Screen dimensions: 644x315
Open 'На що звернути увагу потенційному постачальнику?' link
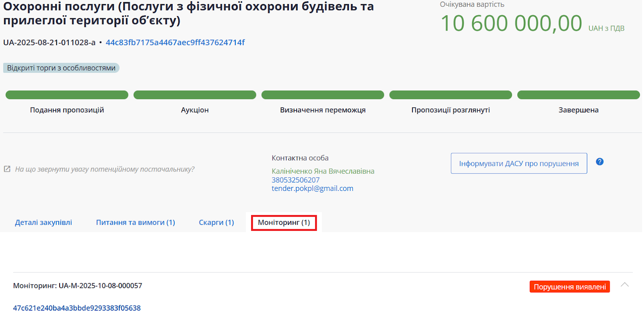click(105, 169)
